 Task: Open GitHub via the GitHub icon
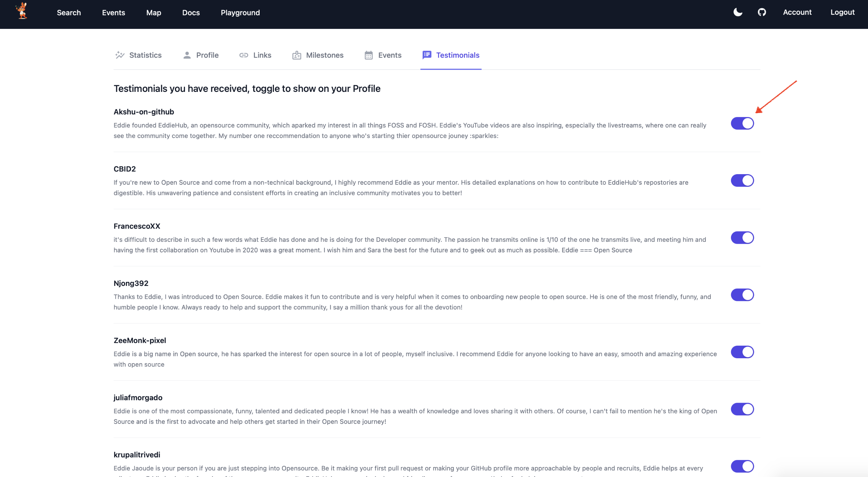coord(762,12)
